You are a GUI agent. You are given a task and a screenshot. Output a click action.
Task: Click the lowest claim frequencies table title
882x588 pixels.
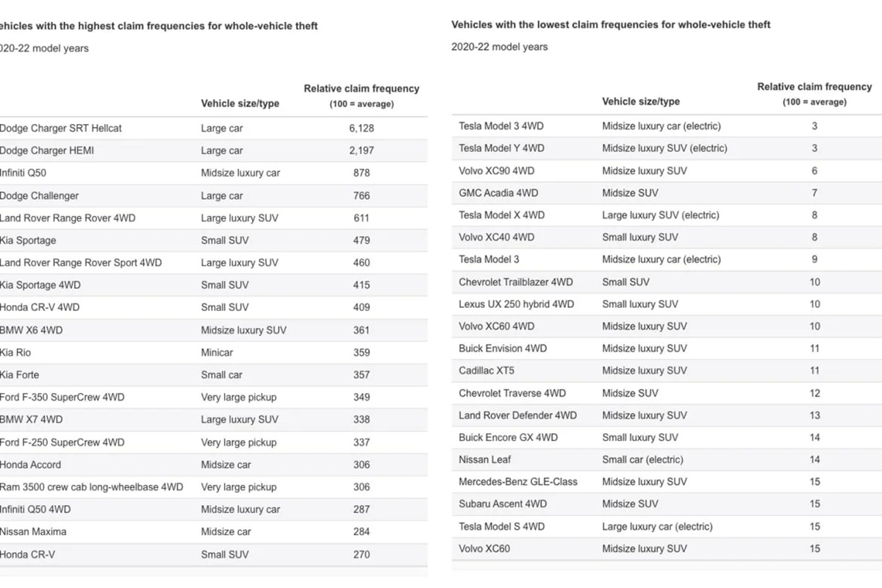tap(611, 25)
